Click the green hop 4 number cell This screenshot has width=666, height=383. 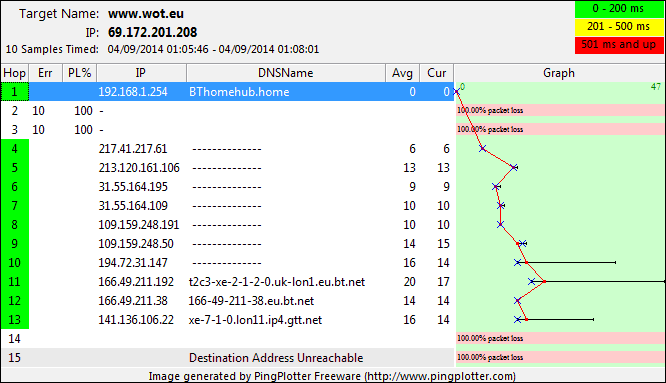tap(15, 149)
